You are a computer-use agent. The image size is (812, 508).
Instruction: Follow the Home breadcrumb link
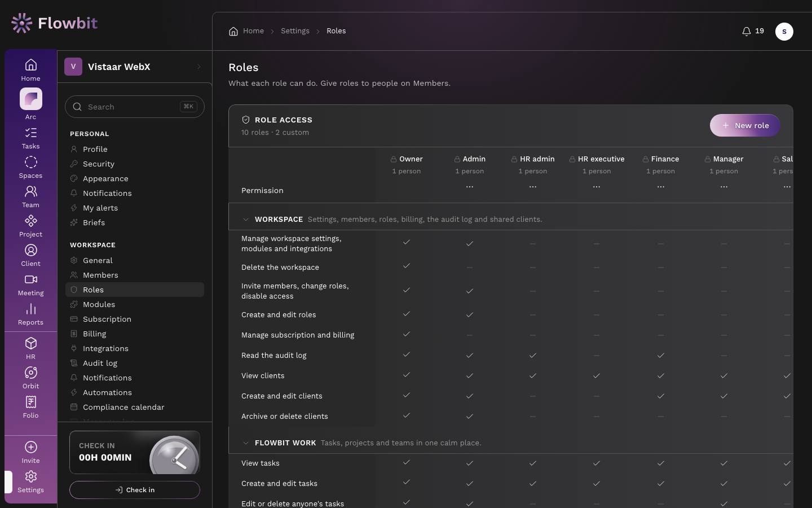(x=246, y=31)
